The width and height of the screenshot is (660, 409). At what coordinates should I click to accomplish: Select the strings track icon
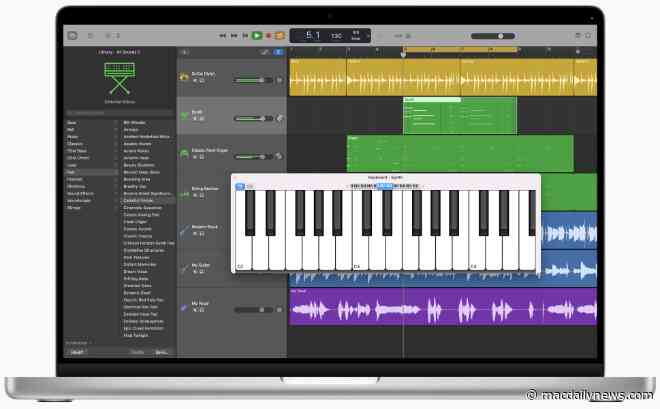[184, 194]
